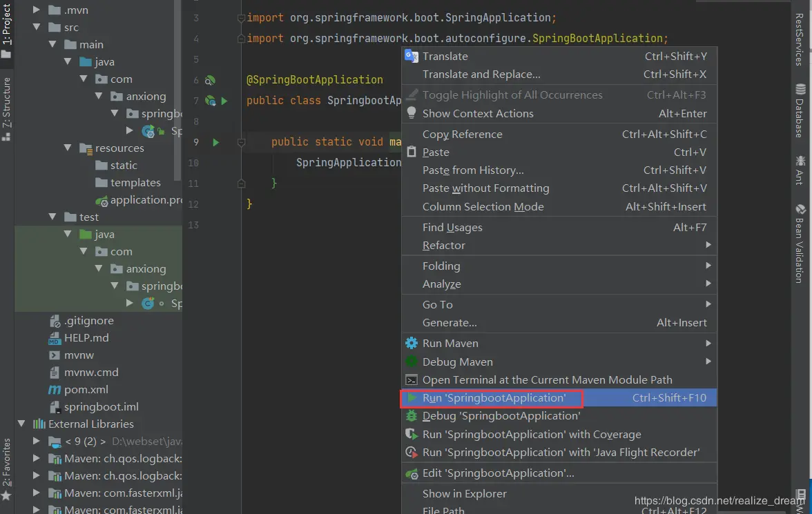Click the Run Maven gear icon
This screenshot has width=812, height=514.
point(412,343)
